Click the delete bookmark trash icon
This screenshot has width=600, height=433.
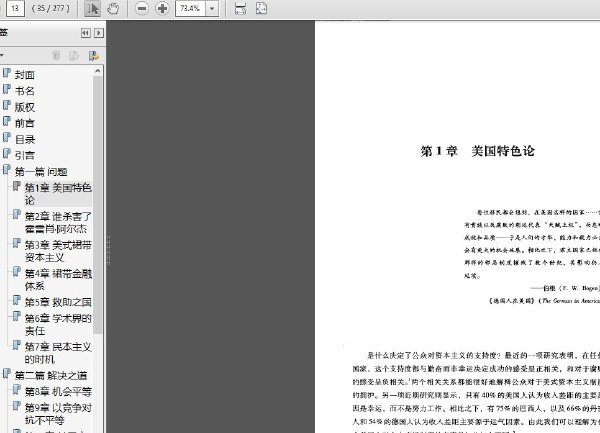point(56,56)
